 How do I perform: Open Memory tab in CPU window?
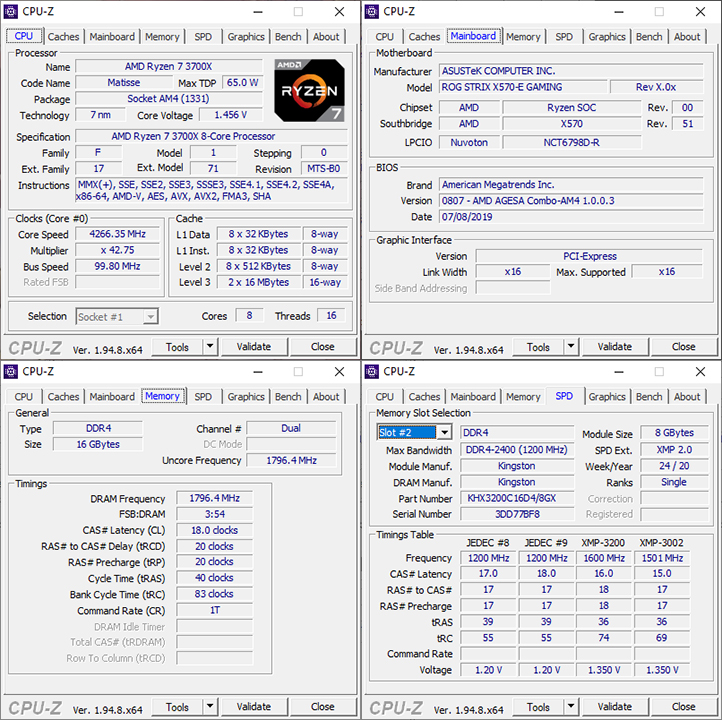(162, 36)
